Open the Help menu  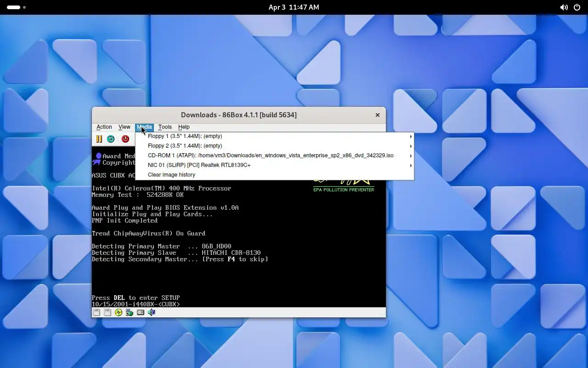pyautogui.click(x=184, y=127)
